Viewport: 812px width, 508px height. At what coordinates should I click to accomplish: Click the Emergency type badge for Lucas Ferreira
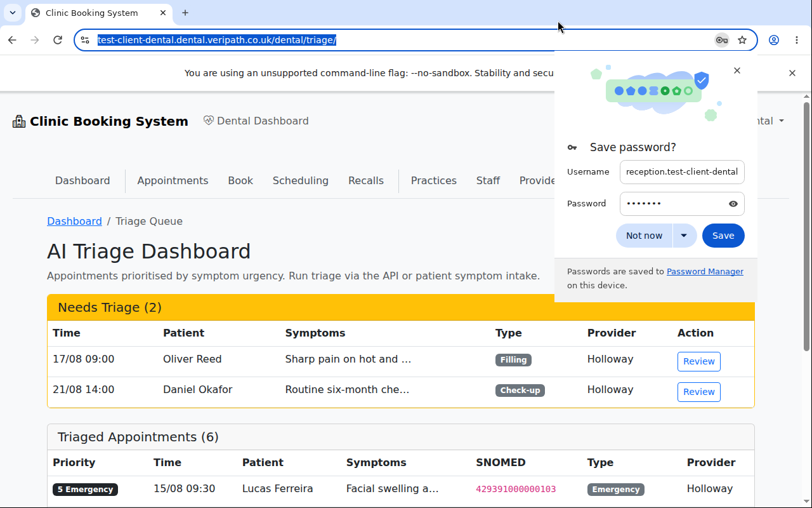click(616, 490)
